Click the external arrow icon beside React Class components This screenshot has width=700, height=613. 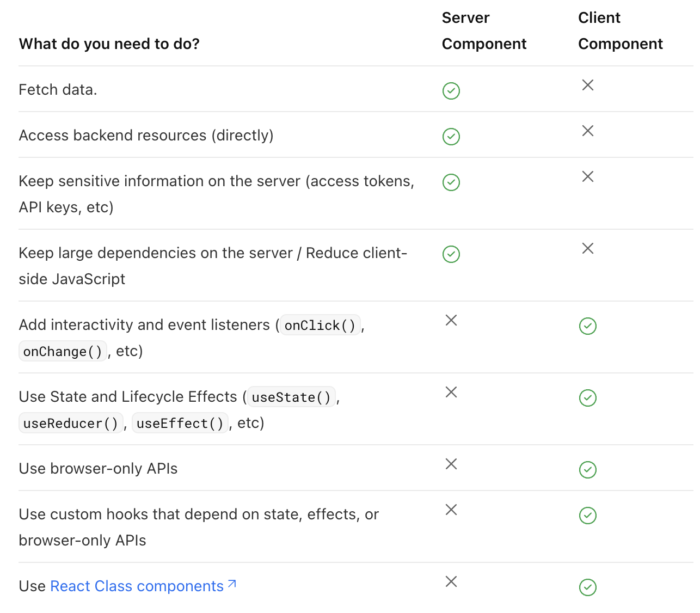point(232,584)
